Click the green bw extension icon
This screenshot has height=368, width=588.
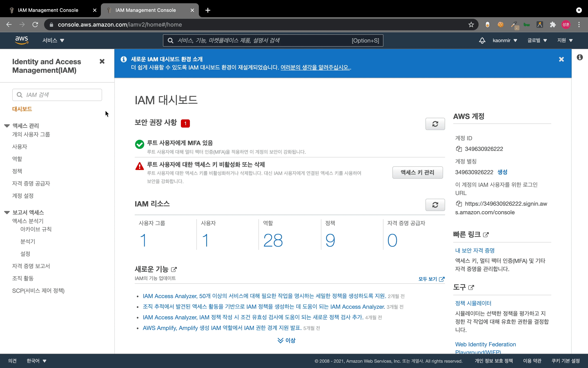[527, 25]
